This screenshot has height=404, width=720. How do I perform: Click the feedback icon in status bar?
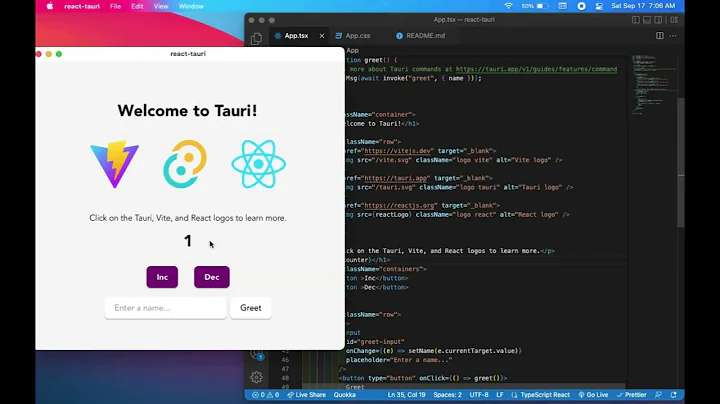coord(658,395)
